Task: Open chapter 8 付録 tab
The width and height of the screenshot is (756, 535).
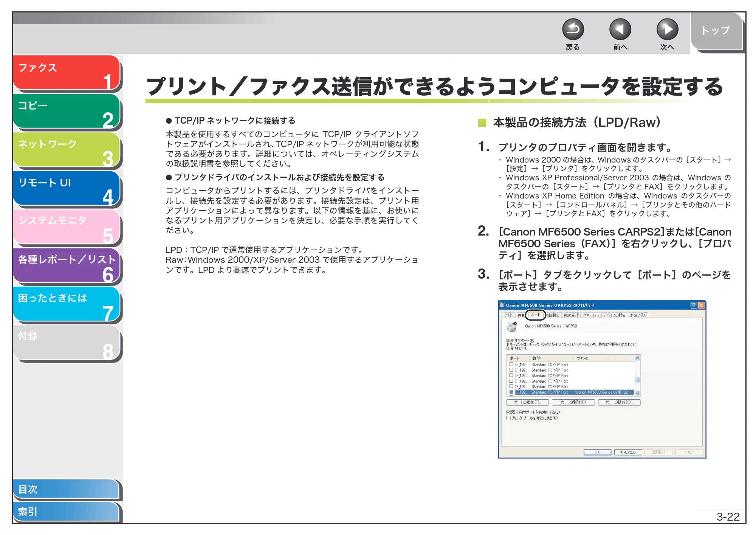Action: (x=66, y=343)
